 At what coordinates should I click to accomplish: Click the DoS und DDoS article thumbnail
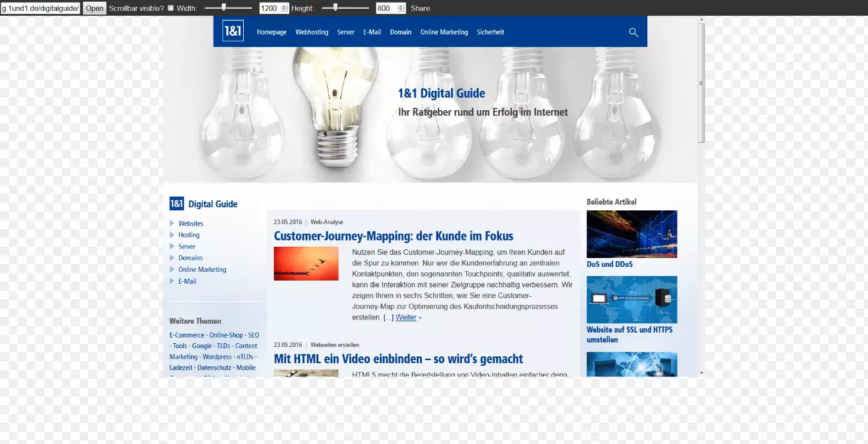[x=632, y=234]
